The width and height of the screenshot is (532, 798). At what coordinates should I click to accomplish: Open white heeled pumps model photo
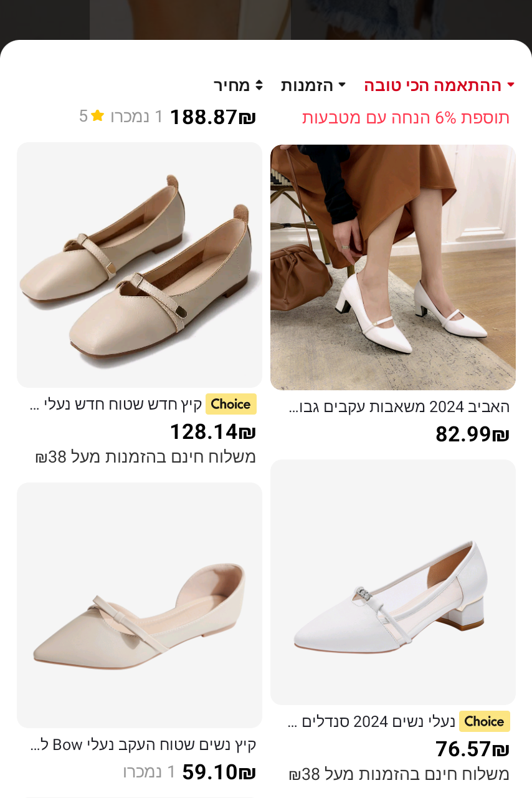pyautogui.click(x=393, y=267)
